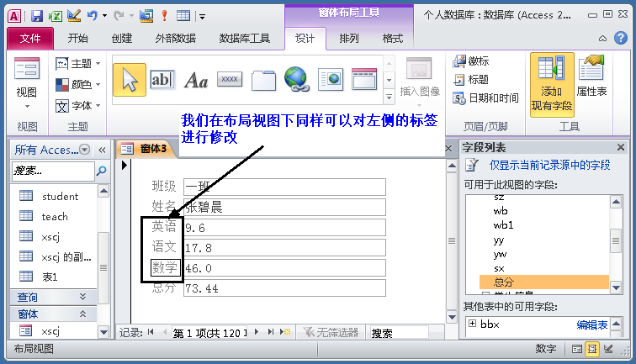The image size is (636, 364).
Task: Switch to the 外部数据 ribbon tab
Action: (175, 38)
